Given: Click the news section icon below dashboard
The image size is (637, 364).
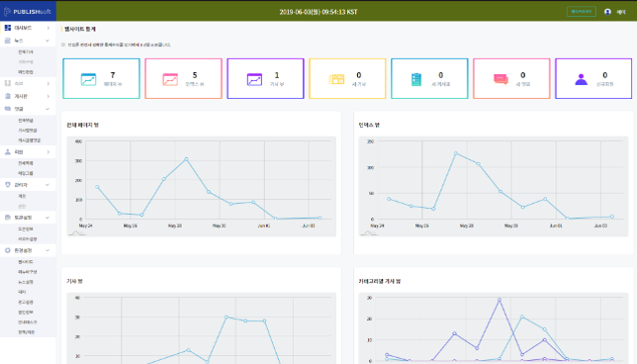Looking at the screenshot, I should point(7,41).
